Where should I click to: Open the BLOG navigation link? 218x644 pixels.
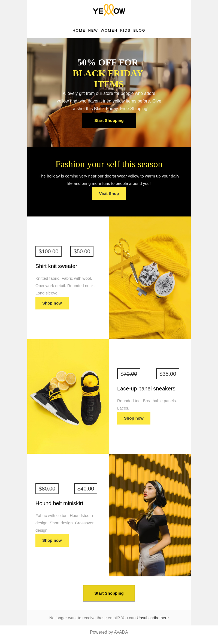tap(139, 31)
